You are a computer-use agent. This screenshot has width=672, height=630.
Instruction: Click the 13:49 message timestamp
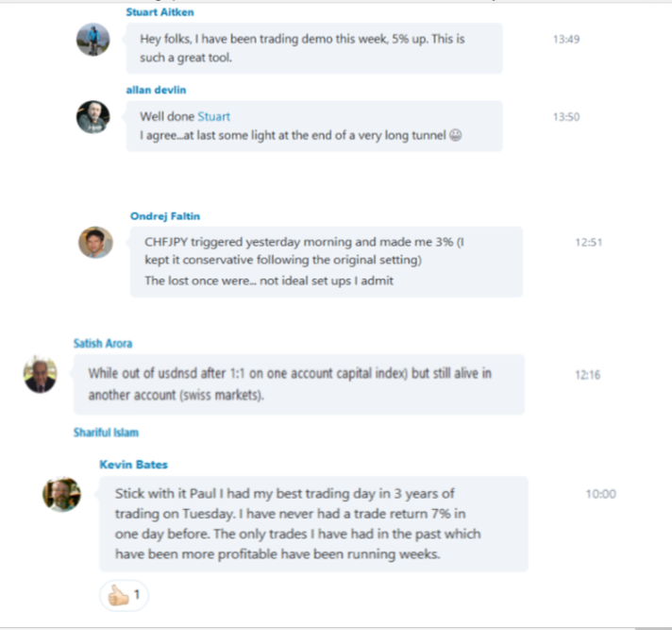(566, 40)
